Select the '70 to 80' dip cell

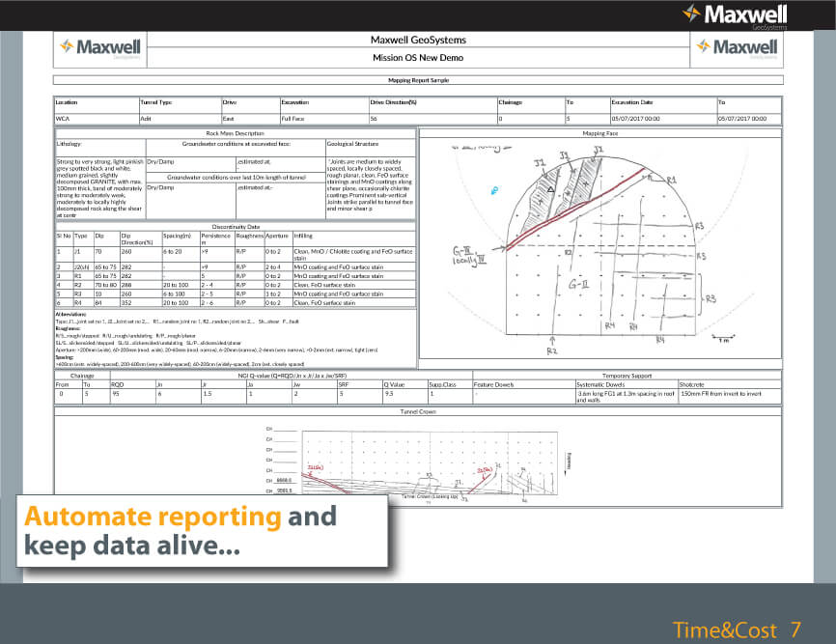point(106,285)
